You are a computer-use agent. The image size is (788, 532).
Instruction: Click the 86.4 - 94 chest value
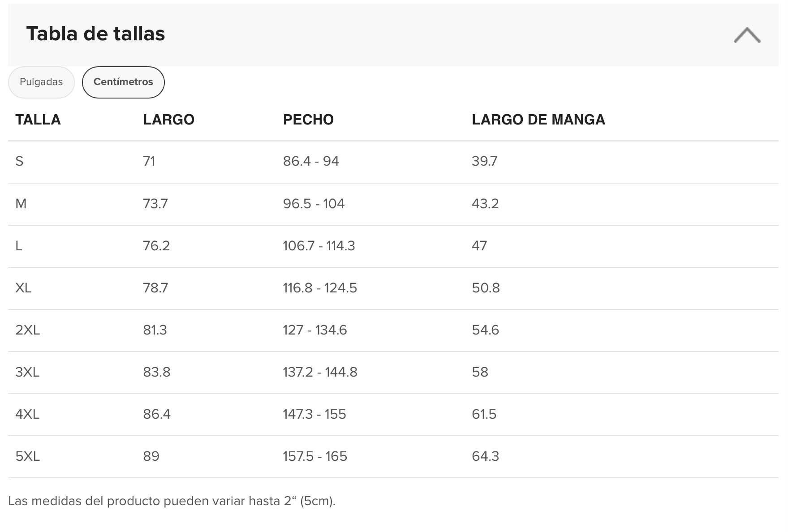point(311,161)
